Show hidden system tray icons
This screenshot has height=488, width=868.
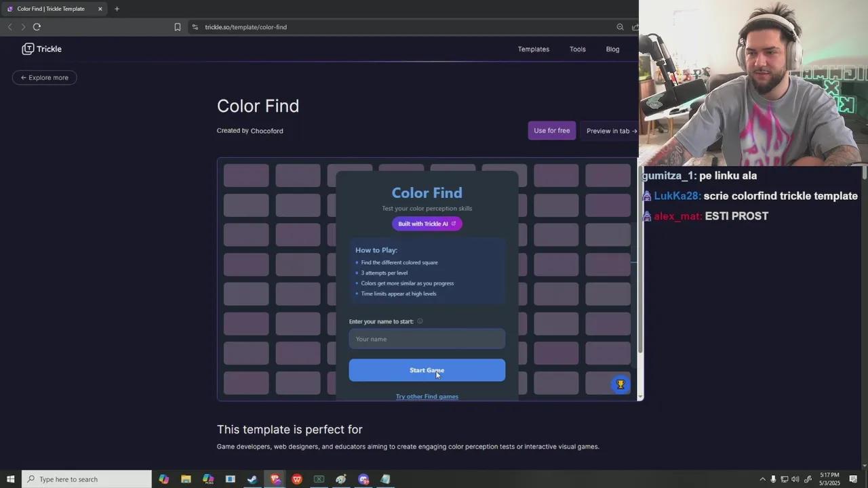(762, 479)
